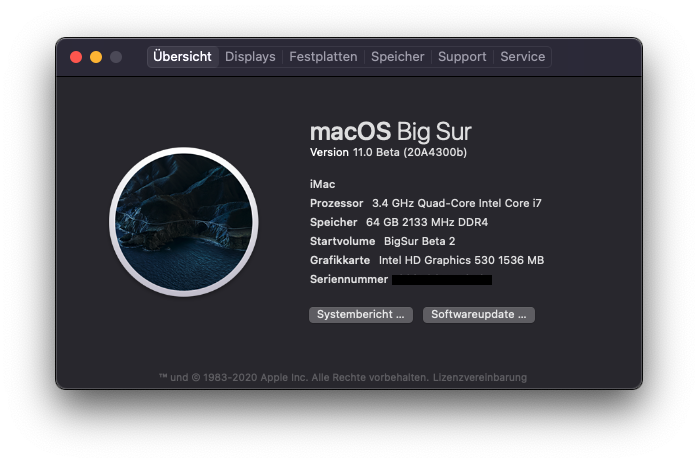Click the version text 11.0 Beta (20A4300b)
The width and height of the screenshot is (698, 463).
click(410, 152)
